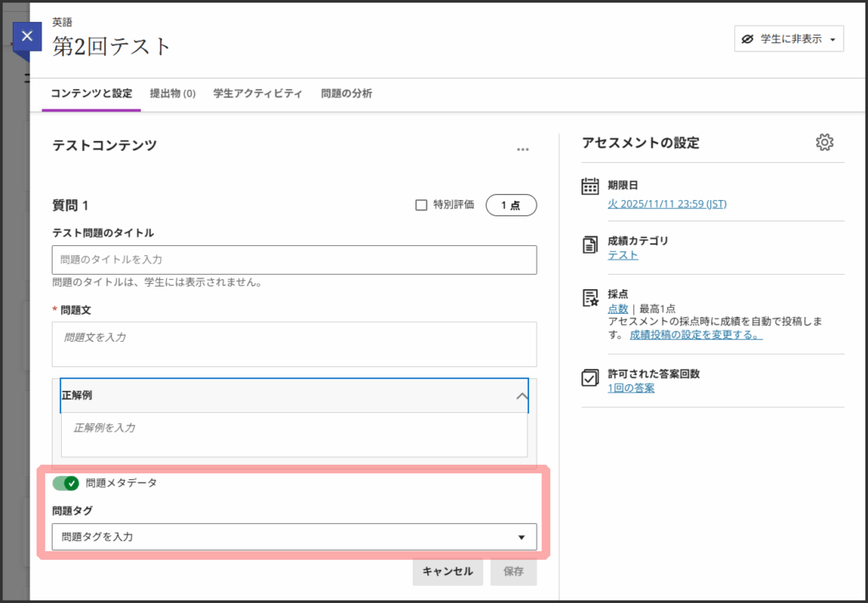Click the crossed-eye visibility icon
868x603 pixels.
click(x=747, y=39)
